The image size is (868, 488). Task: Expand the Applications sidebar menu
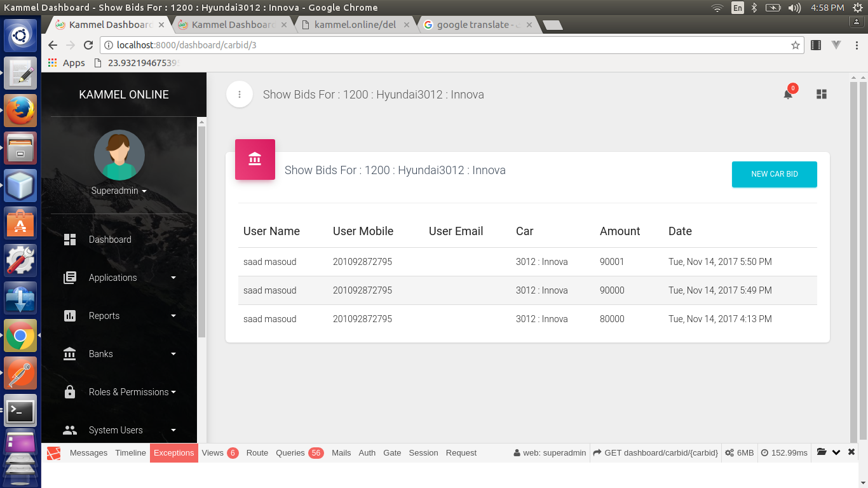pyautogui.click(x=119, y=278)
